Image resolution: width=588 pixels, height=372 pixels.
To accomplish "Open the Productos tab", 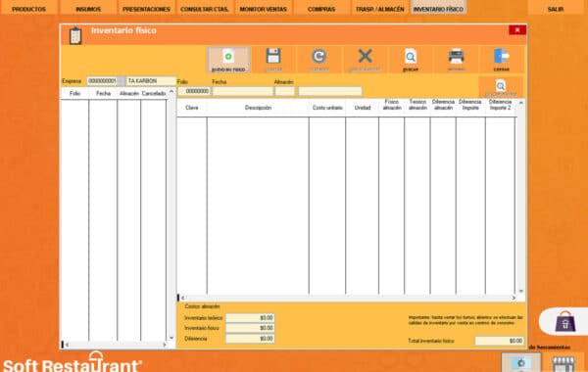I will point(28,8).
